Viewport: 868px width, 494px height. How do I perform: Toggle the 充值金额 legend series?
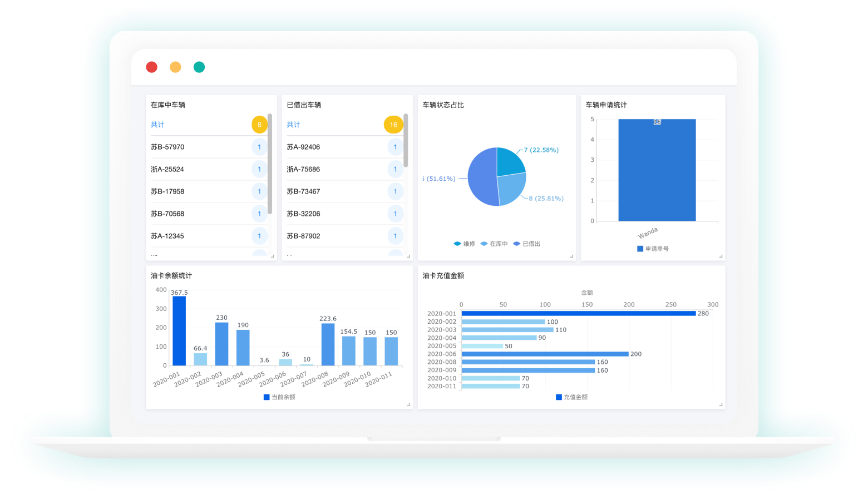(x=571, y=397)
